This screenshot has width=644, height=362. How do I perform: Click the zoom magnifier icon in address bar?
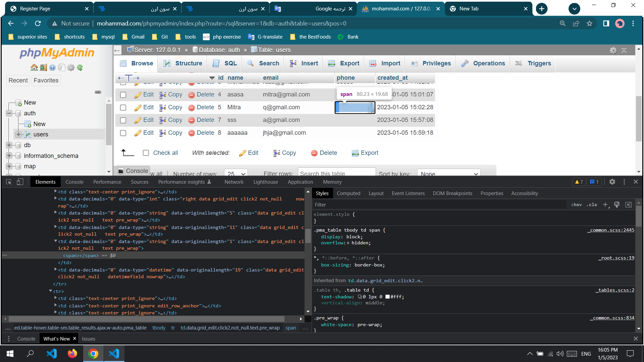(562, 23)
